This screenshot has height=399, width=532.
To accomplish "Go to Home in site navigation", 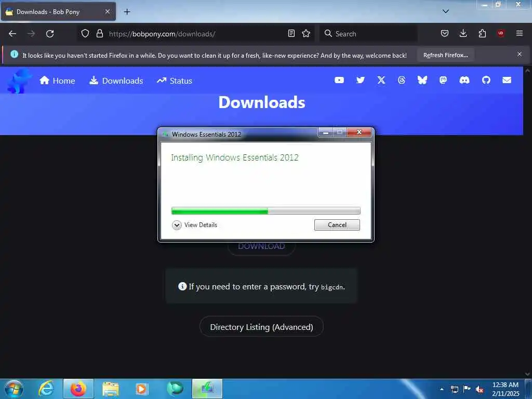I will [57, 81].
